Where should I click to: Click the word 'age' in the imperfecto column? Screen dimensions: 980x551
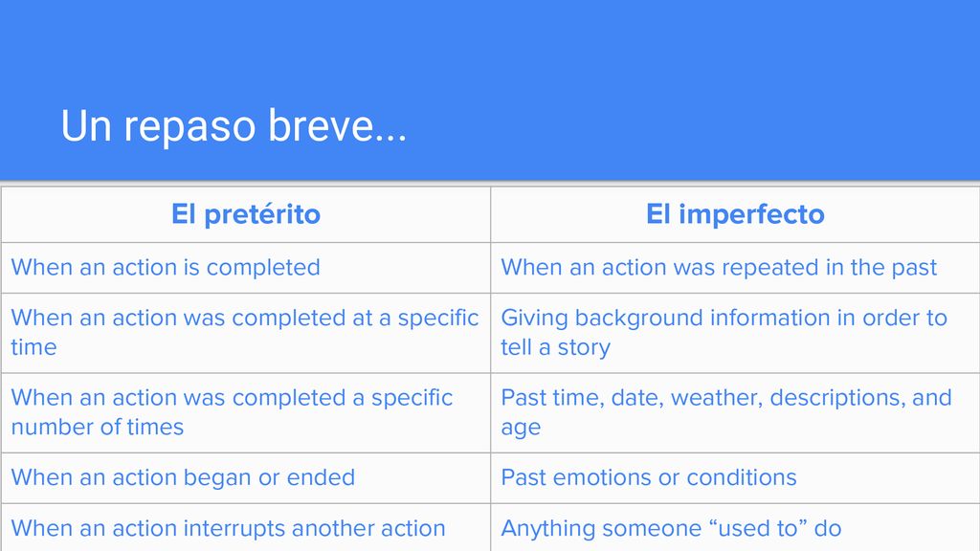pos(521,430)
